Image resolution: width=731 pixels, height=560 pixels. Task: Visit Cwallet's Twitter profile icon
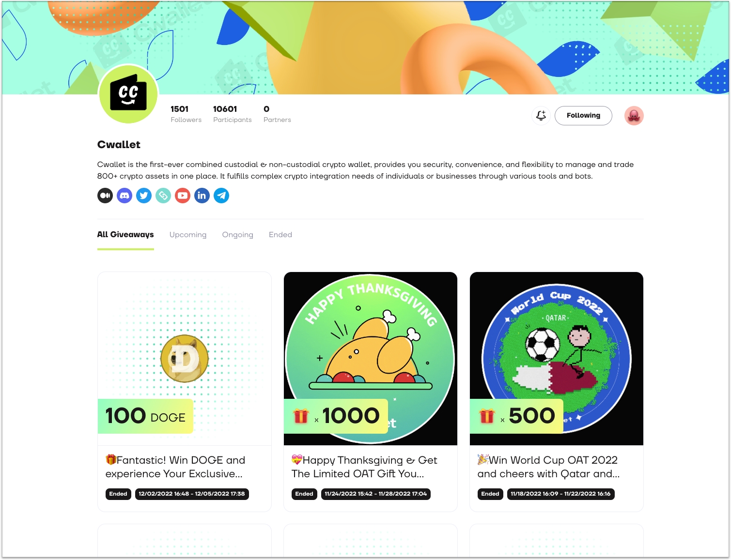point(144,196)
